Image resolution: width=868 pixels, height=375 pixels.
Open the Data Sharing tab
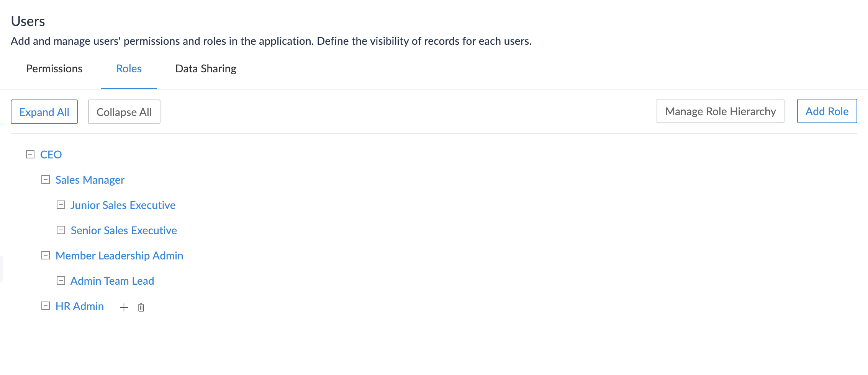[x=206, y=69]
